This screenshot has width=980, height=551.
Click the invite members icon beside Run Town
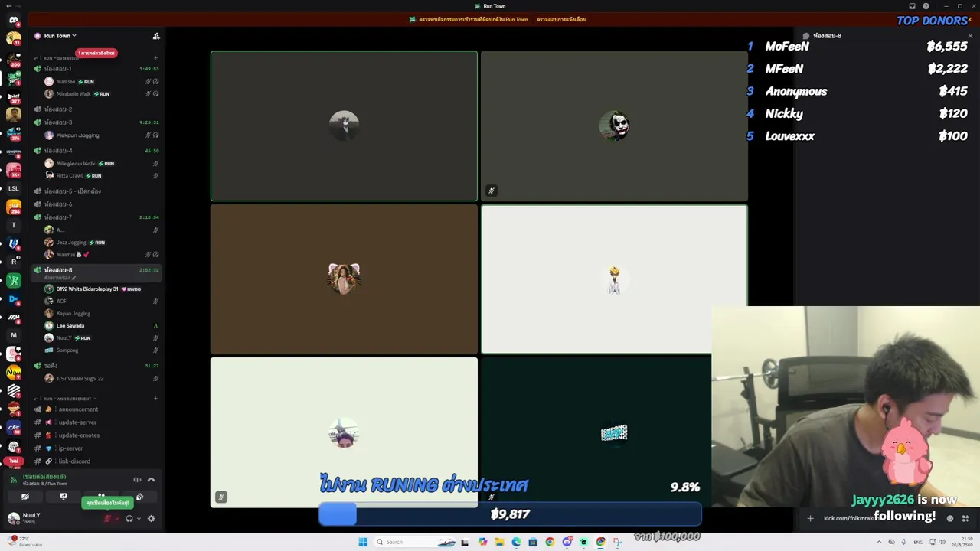tap(156, 36)
